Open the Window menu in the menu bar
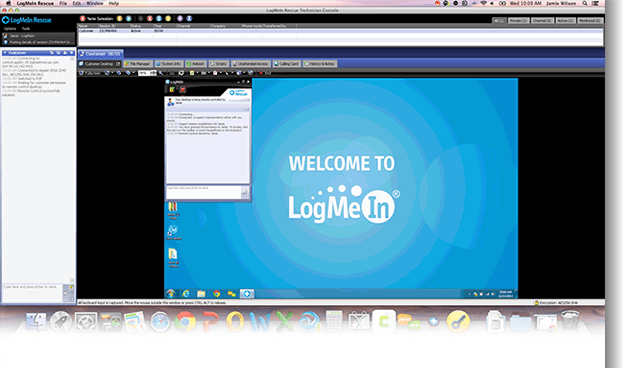The height and width of the screenshot is (368, 630). click(x=95, y=3)
